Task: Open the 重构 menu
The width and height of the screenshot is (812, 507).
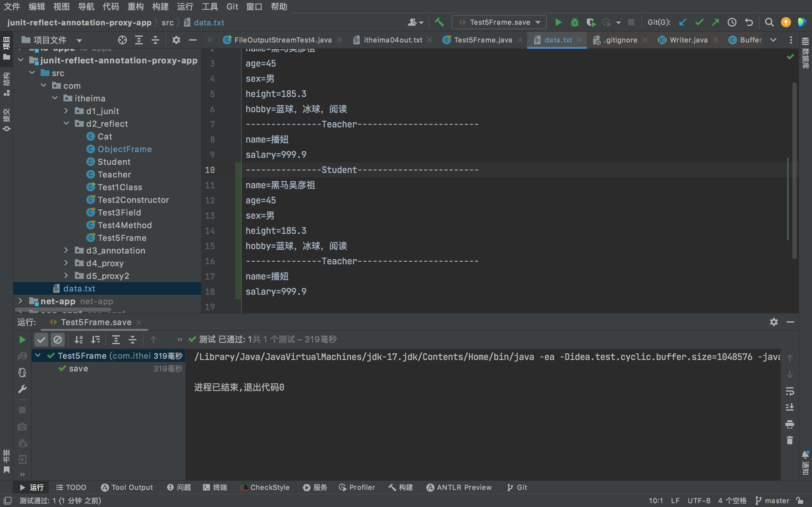Action: [x=135, y=6]
